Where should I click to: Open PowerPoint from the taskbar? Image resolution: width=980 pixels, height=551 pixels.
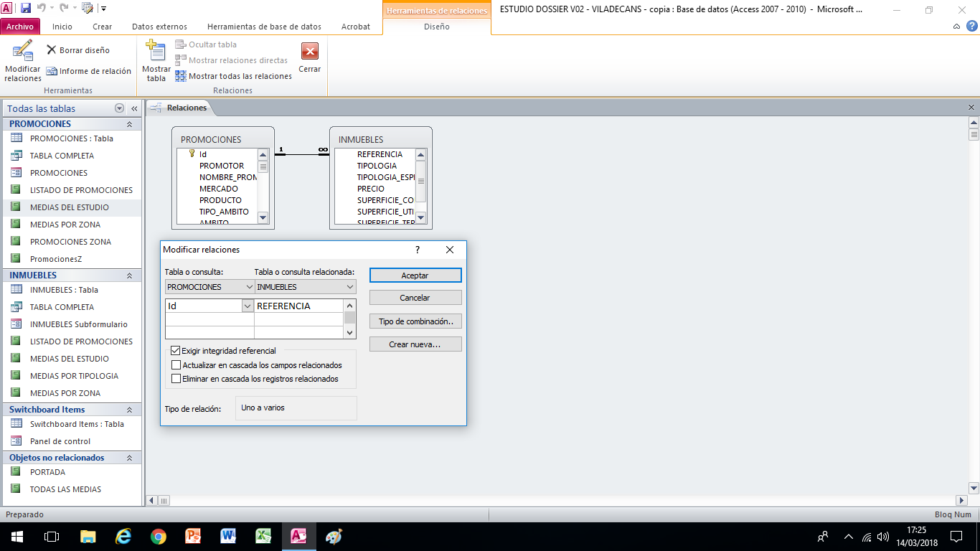point(193,536)
